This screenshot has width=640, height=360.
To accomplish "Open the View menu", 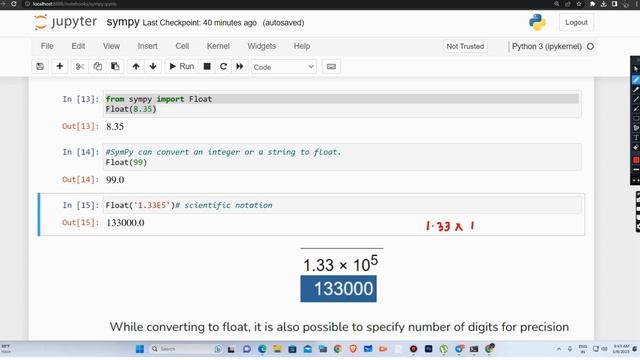I will 111,46.
